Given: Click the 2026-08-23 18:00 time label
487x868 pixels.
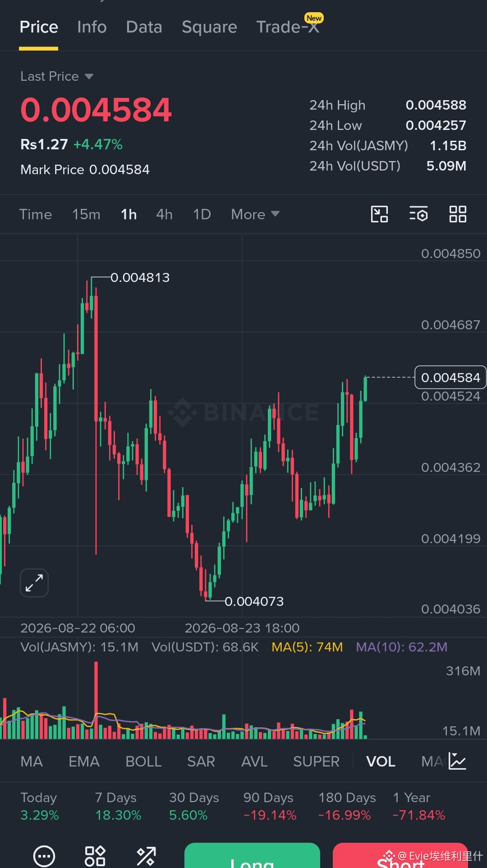Looking at the screenshot, I should click(242, 628).
